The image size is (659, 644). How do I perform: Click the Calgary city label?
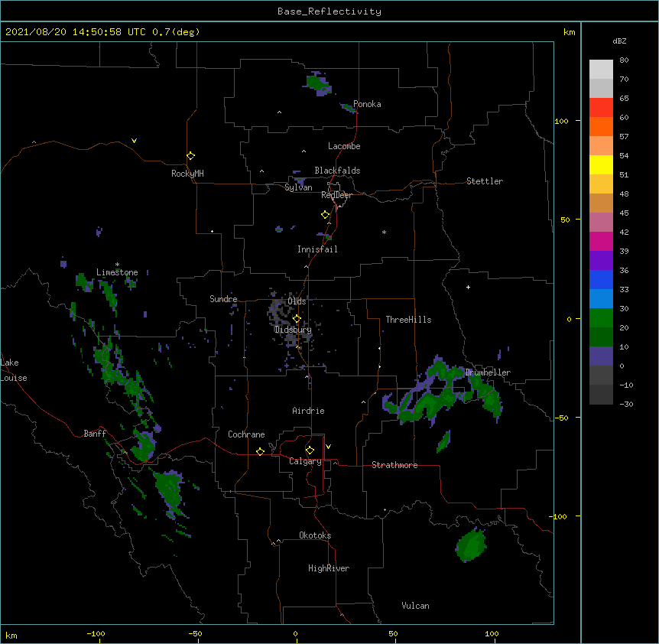[x=305, y=461]
